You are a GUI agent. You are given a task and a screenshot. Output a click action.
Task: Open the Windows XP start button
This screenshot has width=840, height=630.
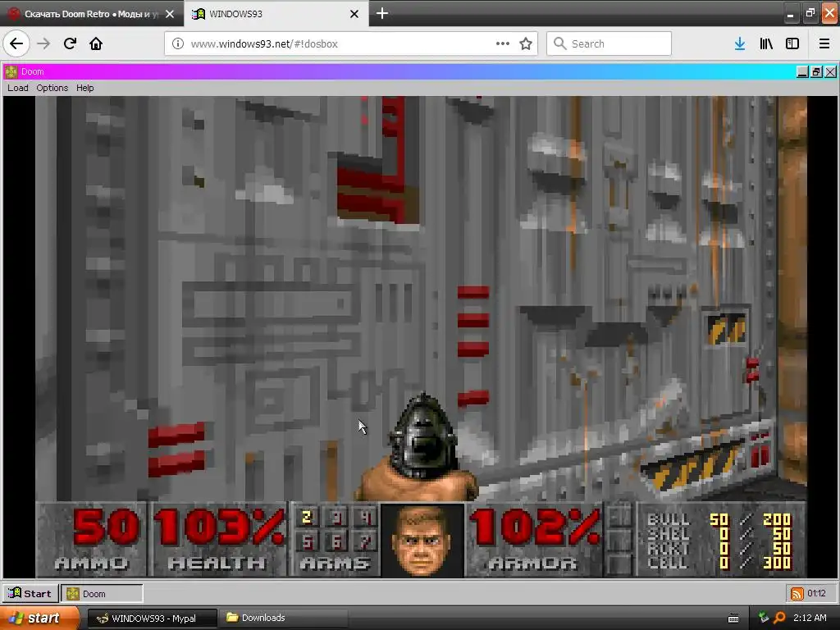pyautogui.click(x=39, y=618)
